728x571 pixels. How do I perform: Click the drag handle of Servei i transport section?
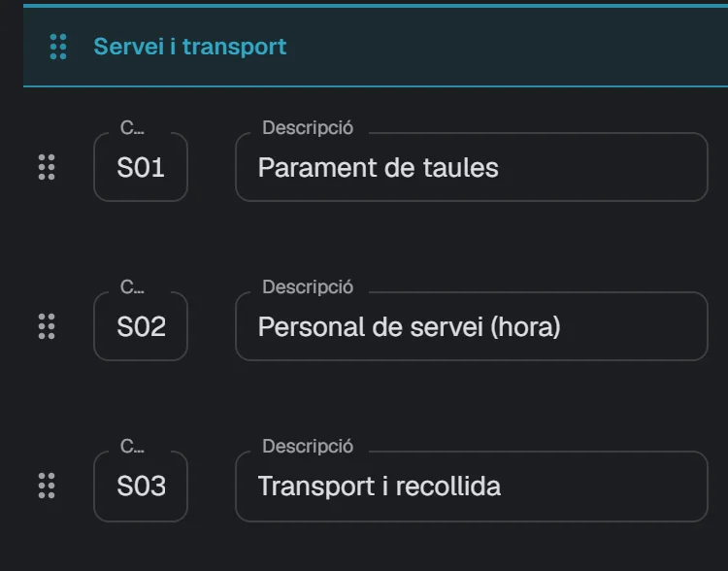coord(58,47)
